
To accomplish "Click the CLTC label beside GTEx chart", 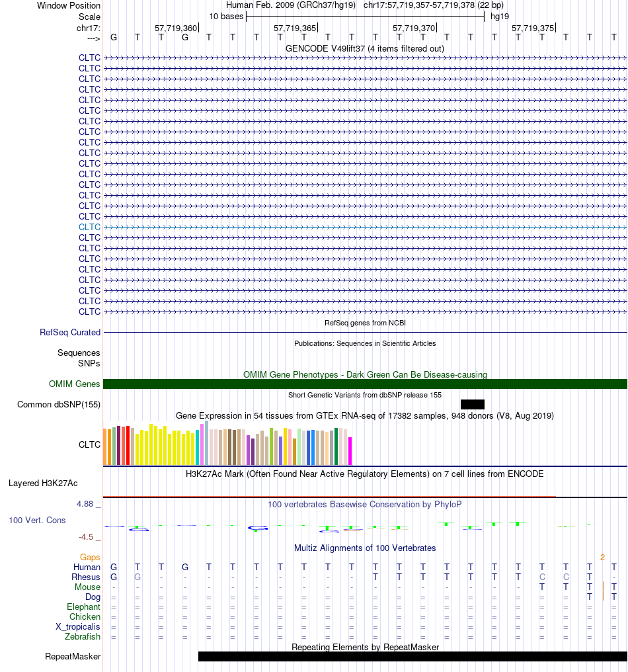I will (x=89, y=444).
